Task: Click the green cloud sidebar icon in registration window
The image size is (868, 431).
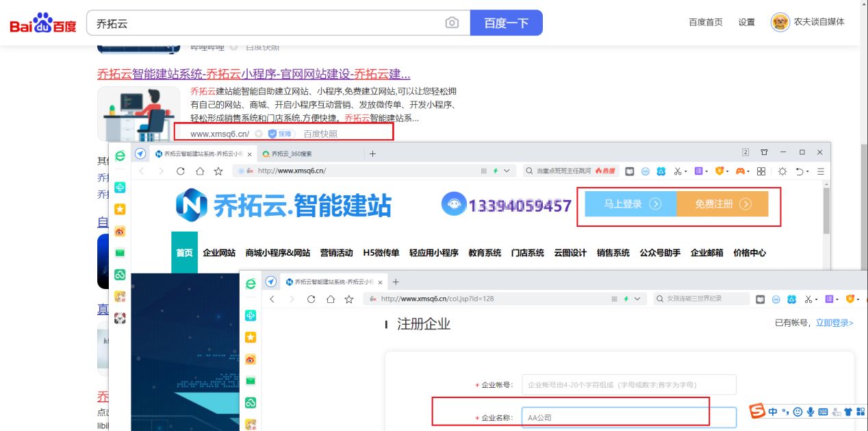Action: [251, 402]
